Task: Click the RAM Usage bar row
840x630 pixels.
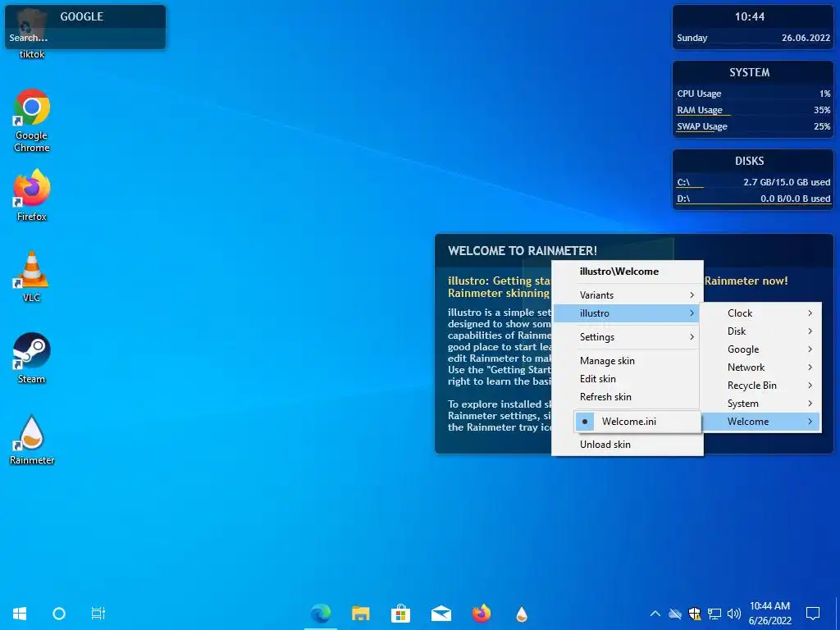Action: click(x=753, y=111)
